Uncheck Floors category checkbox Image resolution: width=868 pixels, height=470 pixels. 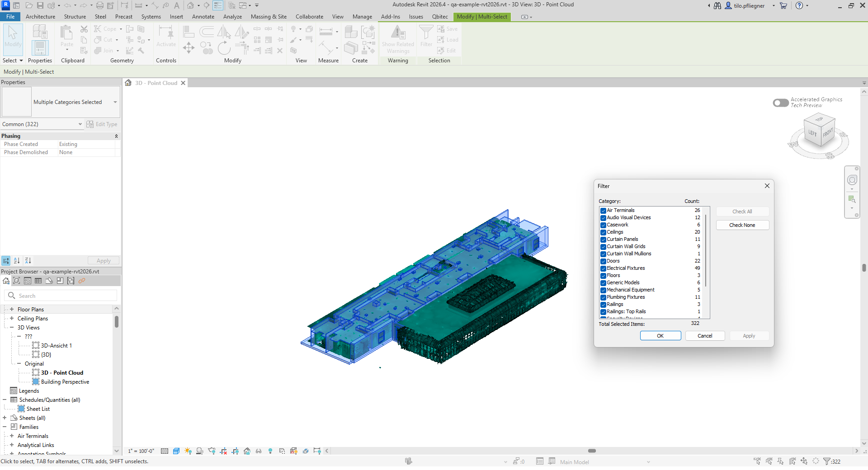click(x=603, y=276)
